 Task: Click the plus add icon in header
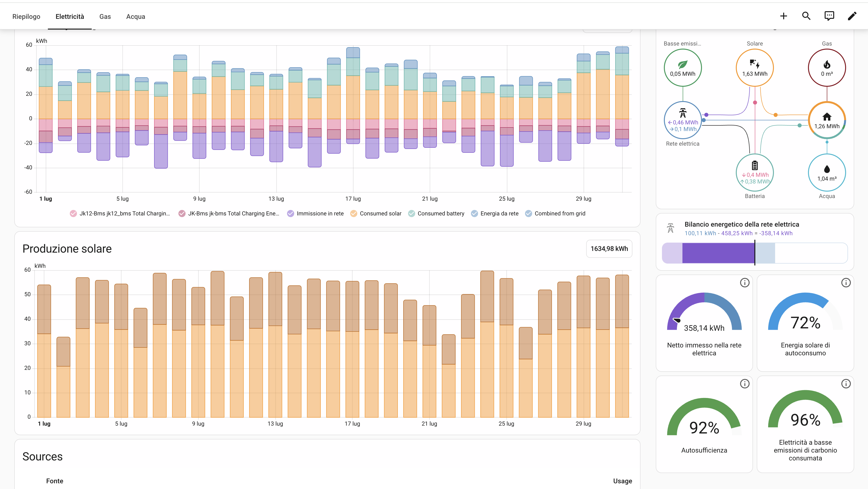pos(783,16)
